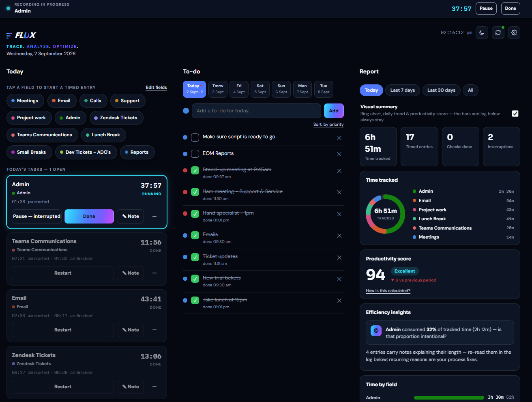This screenshot has width=532, height=402.
Task: Delete 'Make sure script is ready' to-do
Action: 339,138
